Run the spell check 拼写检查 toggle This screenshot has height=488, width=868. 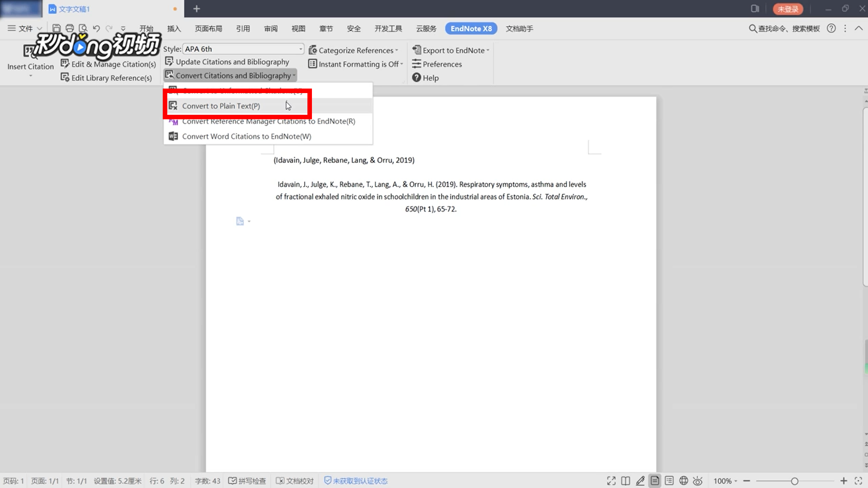(247, 481)
